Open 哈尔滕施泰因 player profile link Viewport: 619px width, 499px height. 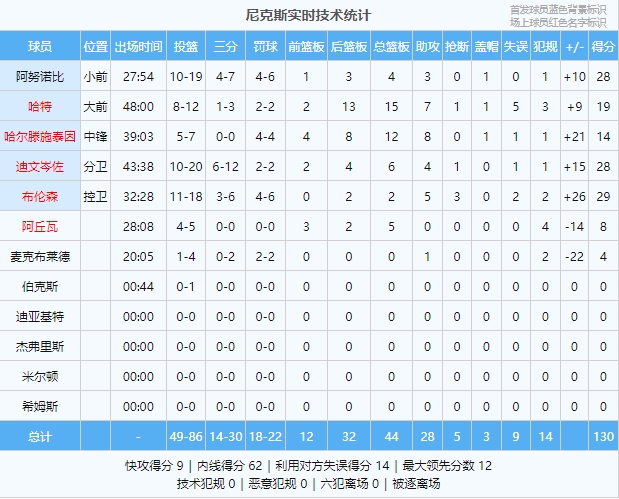(x=40, y=136)
